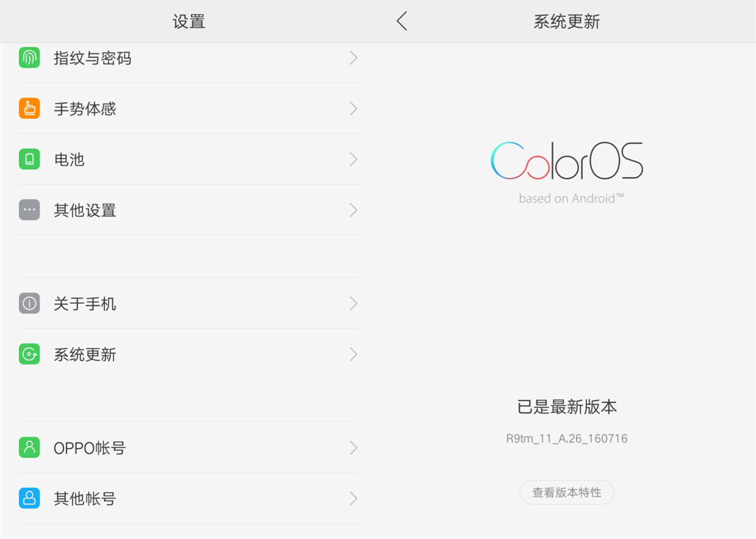
Task: Expand 指纹与密码 via its chevron
Action: click(353, 58)
